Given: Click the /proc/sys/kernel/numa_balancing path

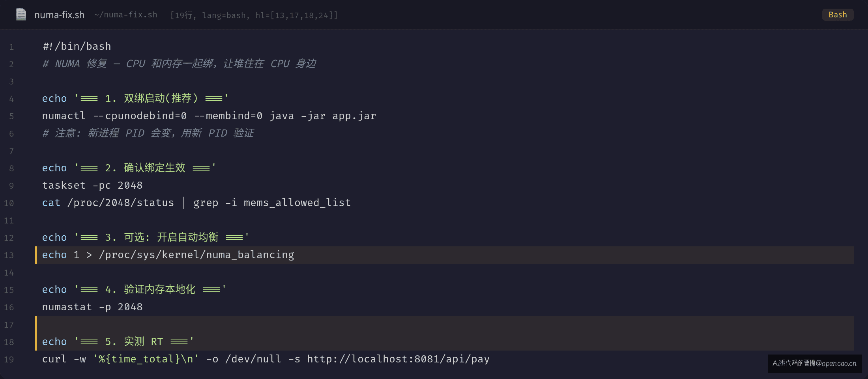Looking at the screenshot, I should 196,255.
